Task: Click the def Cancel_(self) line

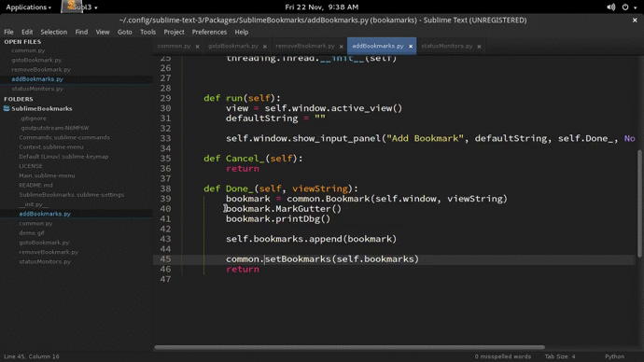Action: coord(253,159)
